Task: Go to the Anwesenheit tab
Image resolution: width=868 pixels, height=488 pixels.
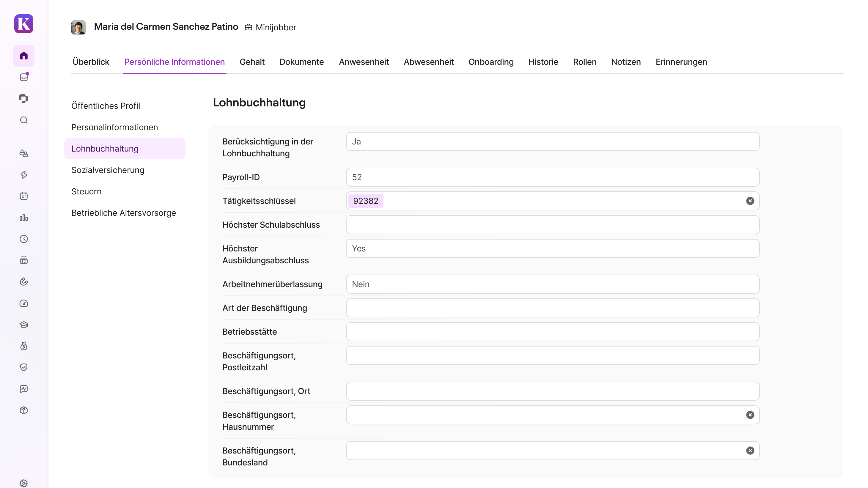Action: pos(364,62)
